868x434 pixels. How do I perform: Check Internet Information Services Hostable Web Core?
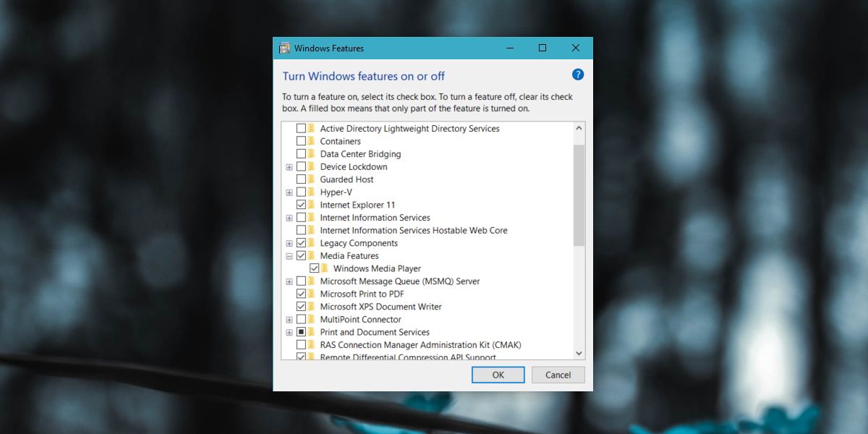pyautogui.click(x=301, y=230)
